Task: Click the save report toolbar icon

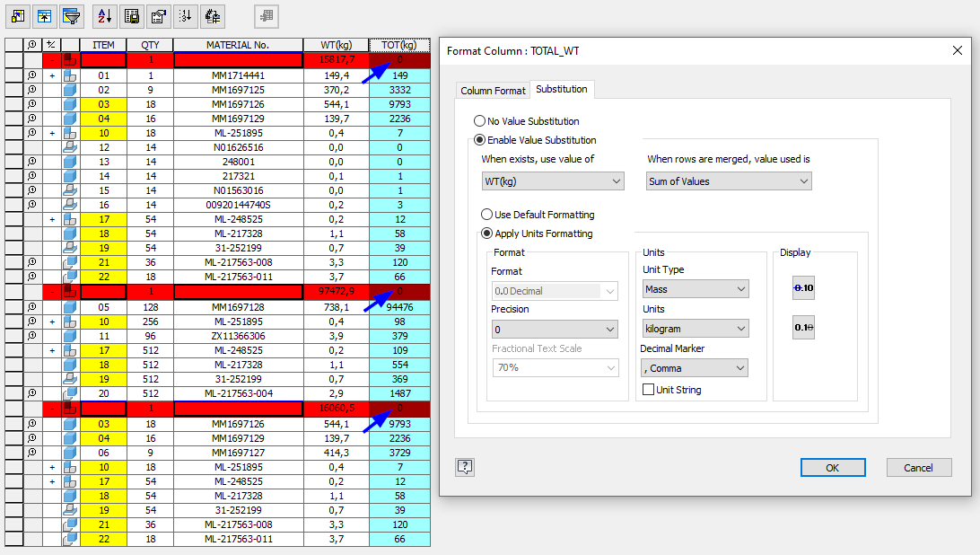Action: (x=131, y=16)
